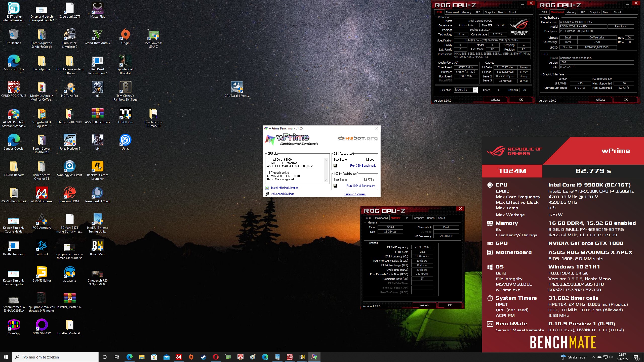This screenshot has width=644, height=362.
Task: Open Task View on taskbar
Action: [117, 357]
